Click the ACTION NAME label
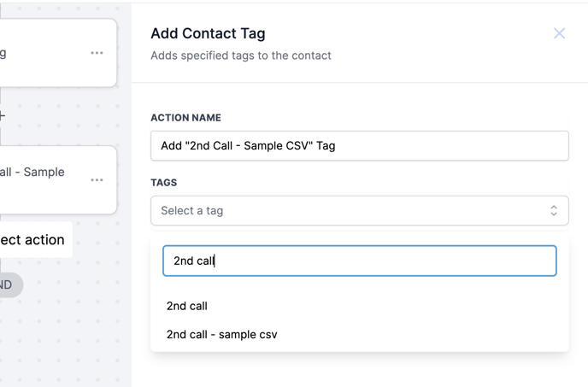The image size is (588, 387). point(185,118)
